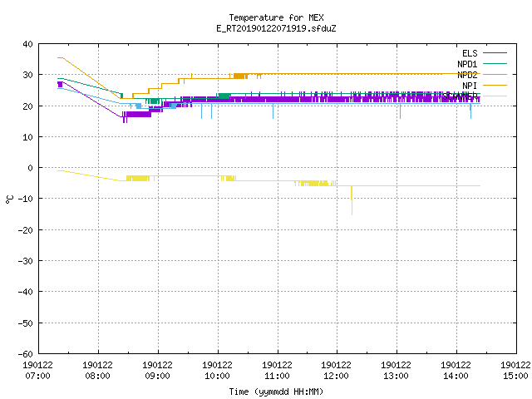Click the x-axis tick label 190122 08:00
This screenshot has width=532, height=399.
click(97, 371)
